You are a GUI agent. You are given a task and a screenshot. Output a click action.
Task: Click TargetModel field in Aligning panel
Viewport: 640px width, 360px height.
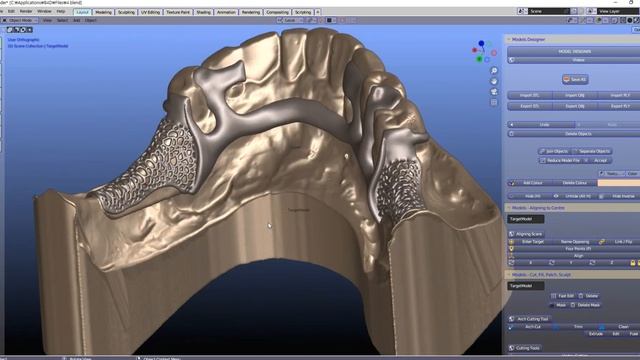526,219
